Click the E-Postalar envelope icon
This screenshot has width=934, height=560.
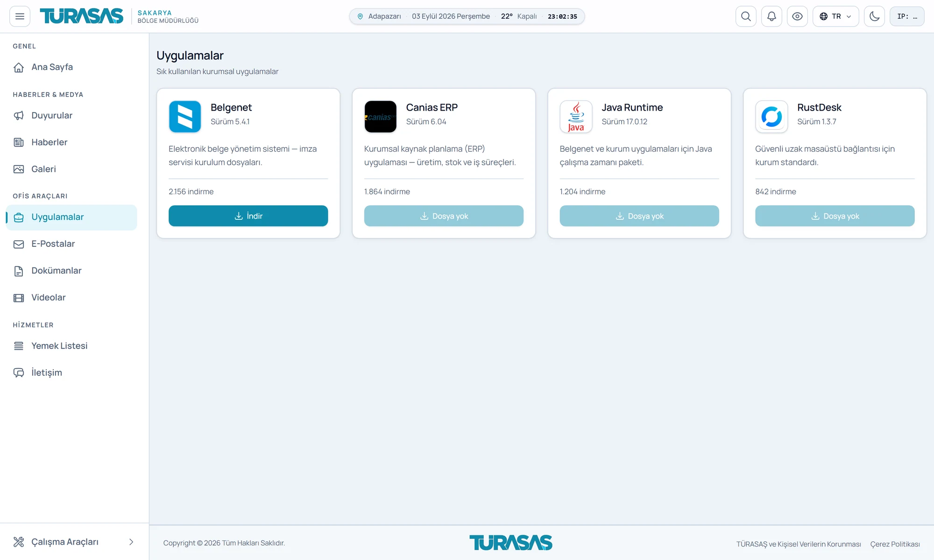pyautogui.click(x=19, y=244)
